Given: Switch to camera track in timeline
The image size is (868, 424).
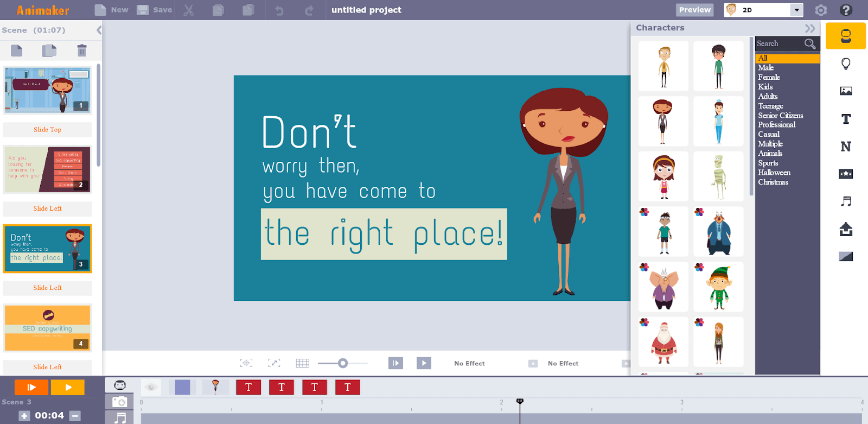Looking at the screenshot, I should coord(119,402).
